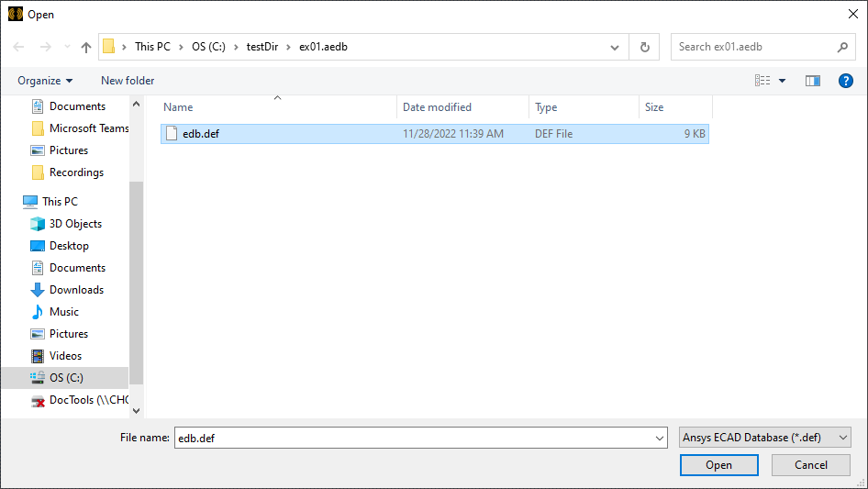Click the Videos film icon
The height and width of the screenshot is (489, 868).
click(x=38, y=356)
